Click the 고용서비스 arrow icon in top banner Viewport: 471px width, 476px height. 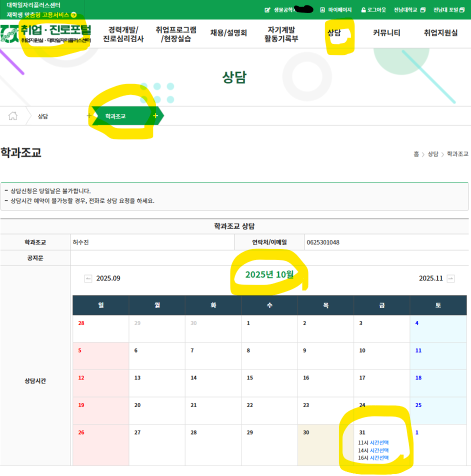[74, 15]
